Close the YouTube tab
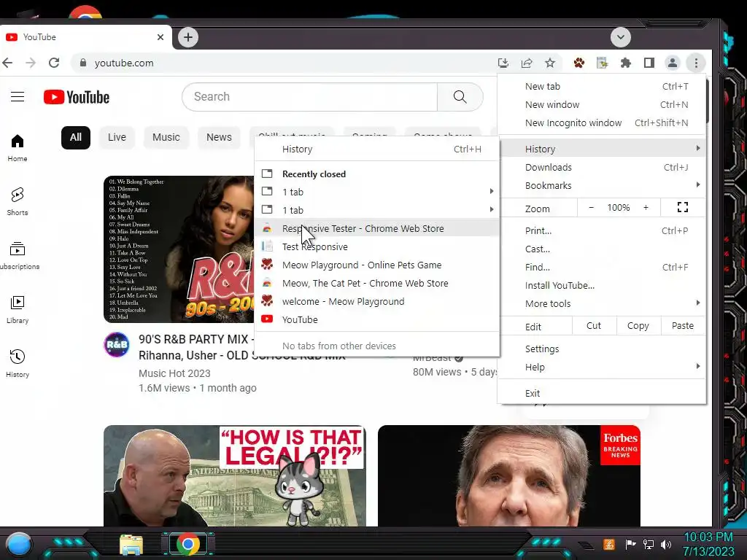Viewport: 747px width, 560px height. pos(160,37)
